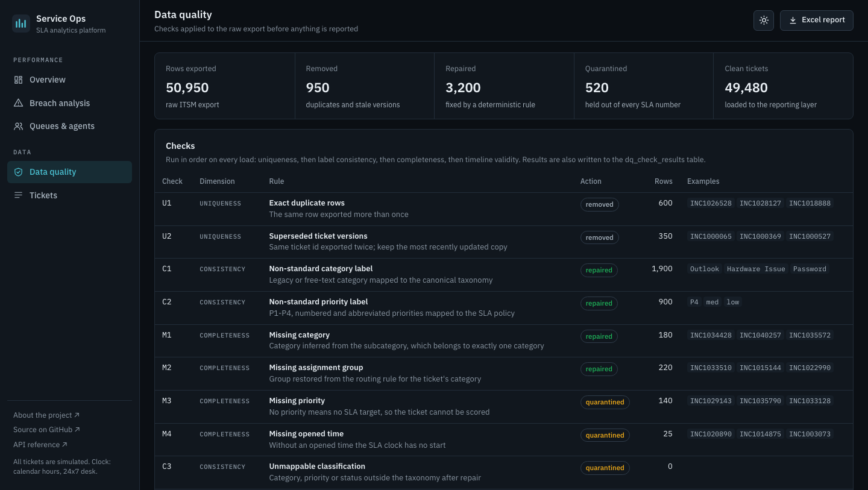The height and width of the screenshot is (490, 868).
Task: Open the Overview page
Action: coord(69,80)
